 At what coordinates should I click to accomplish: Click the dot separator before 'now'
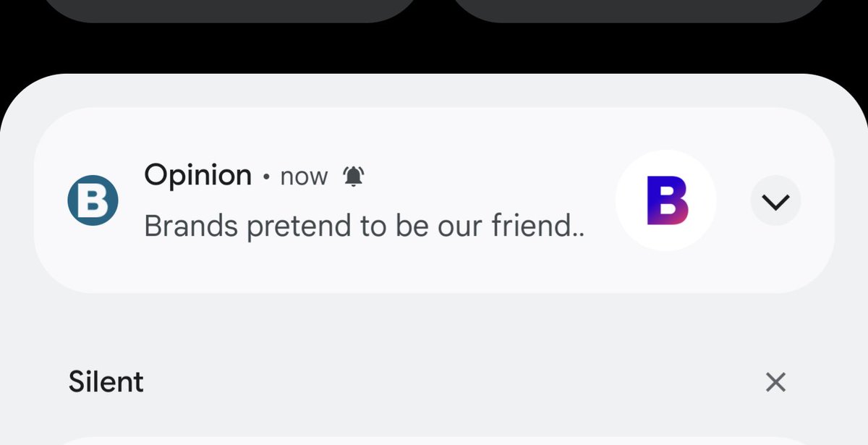click(x=266, y=177)
